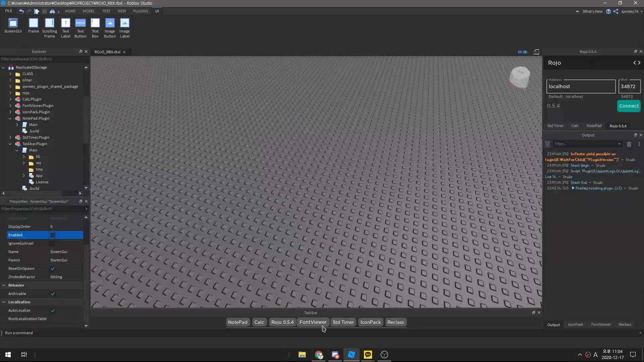Open Task View on Windows taskbar
Image resolution: width=644 pixels, height=362 pixels.
pos(24,355)
